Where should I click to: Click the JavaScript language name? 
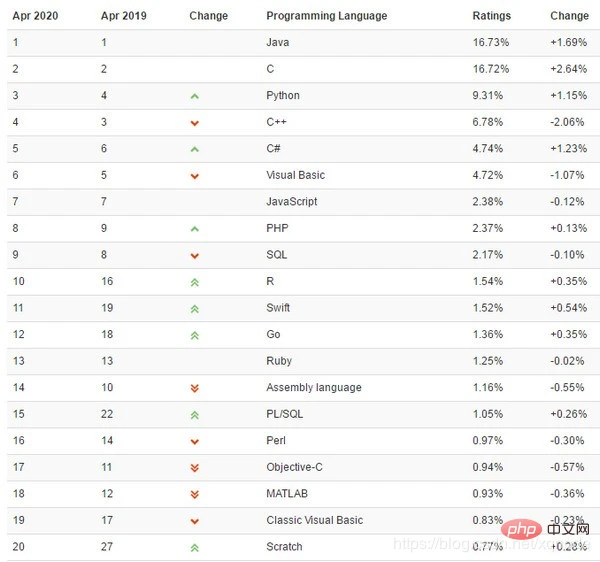tap(291, 202)
